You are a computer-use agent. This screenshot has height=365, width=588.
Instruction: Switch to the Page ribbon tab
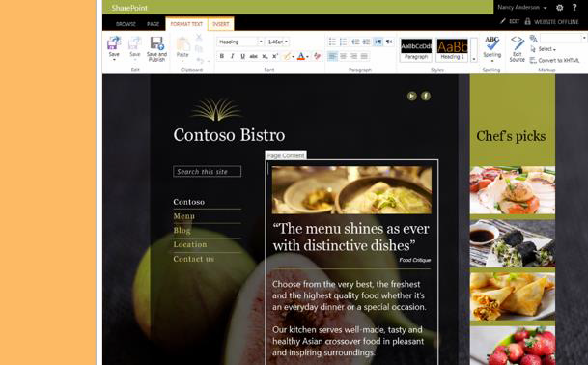pyautogui.click(x=153, y=24)
